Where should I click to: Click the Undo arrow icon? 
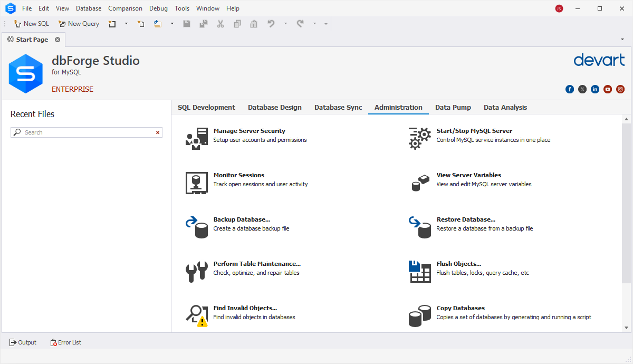(271, 24)
